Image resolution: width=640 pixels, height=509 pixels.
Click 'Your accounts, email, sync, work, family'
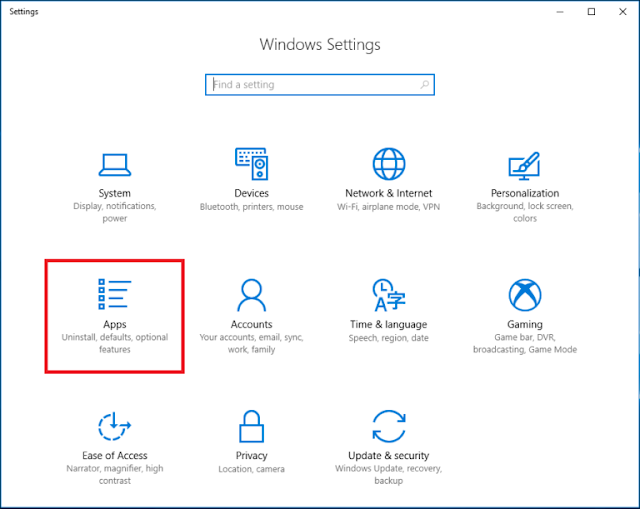pos(251,343)
